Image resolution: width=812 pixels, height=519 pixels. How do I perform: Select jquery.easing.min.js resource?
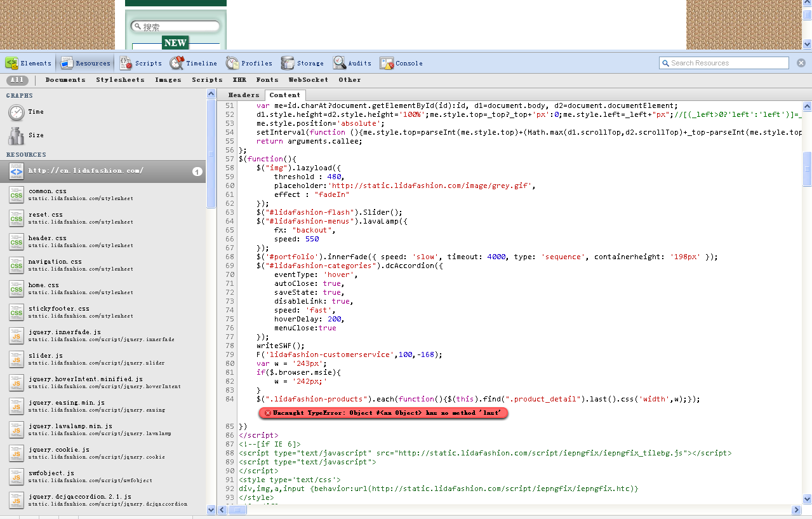point(103,406)
